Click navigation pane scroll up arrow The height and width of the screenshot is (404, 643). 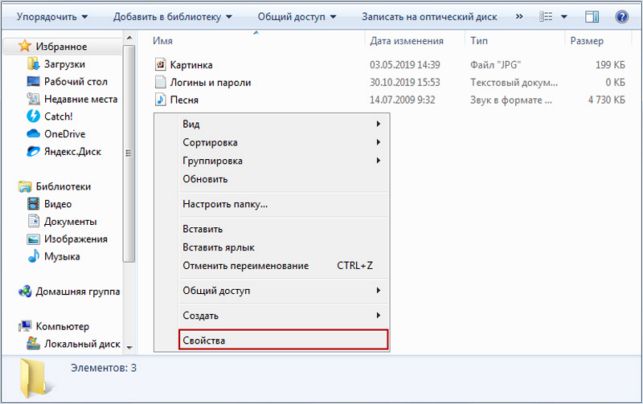point(129,38)
